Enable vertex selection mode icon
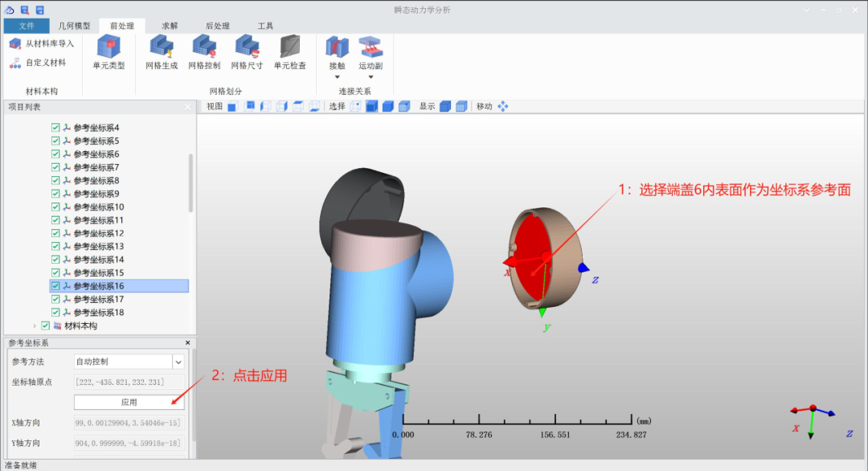This screenshot has height=471, width=868. tap(355, 106)
